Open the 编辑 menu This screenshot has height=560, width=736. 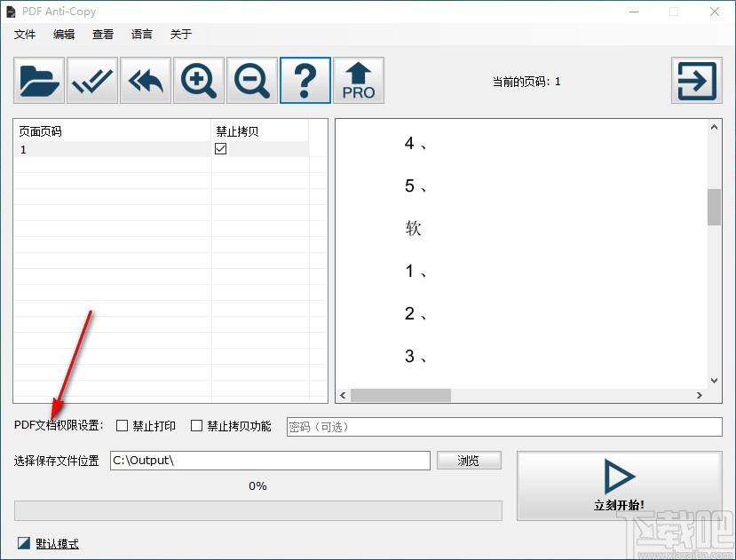(63, 35)
